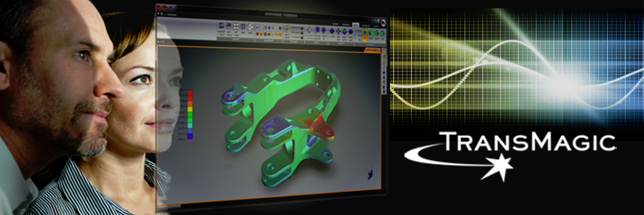Open the Bottom Color dropdown
The height and width of the screenshot is (215, 644).
(x=221, y=28)
